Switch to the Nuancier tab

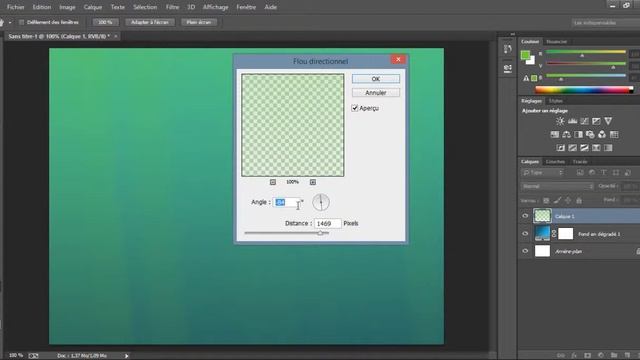tap(556, 42)
